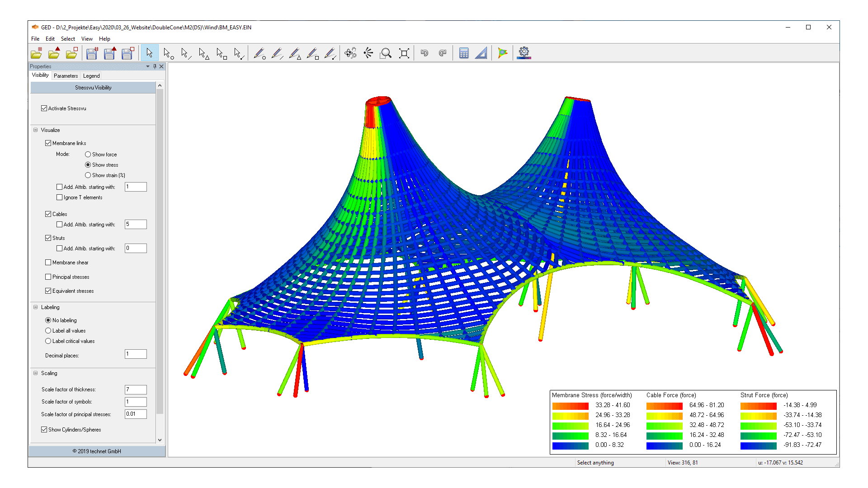Viewport: 868px width, 488px height.
Task: Open the Select menu
Action: (67, 39)
